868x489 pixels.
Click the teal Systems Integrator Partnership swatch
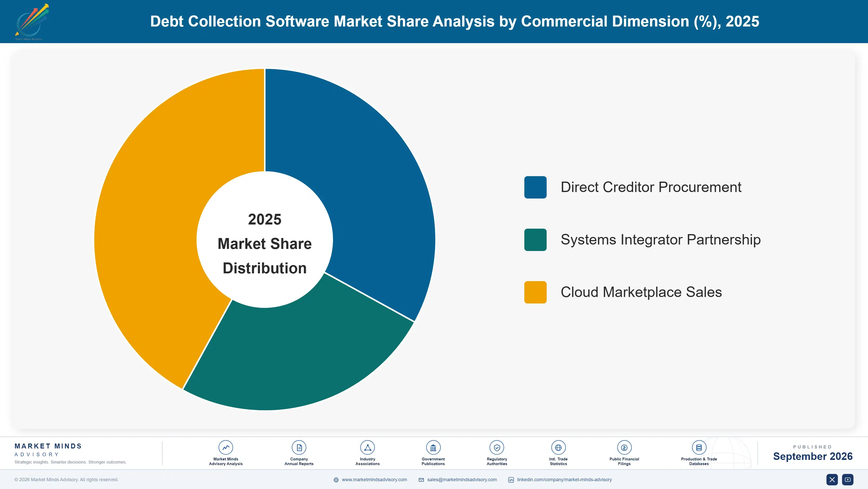pyautogui.click(x=535, y=240)
